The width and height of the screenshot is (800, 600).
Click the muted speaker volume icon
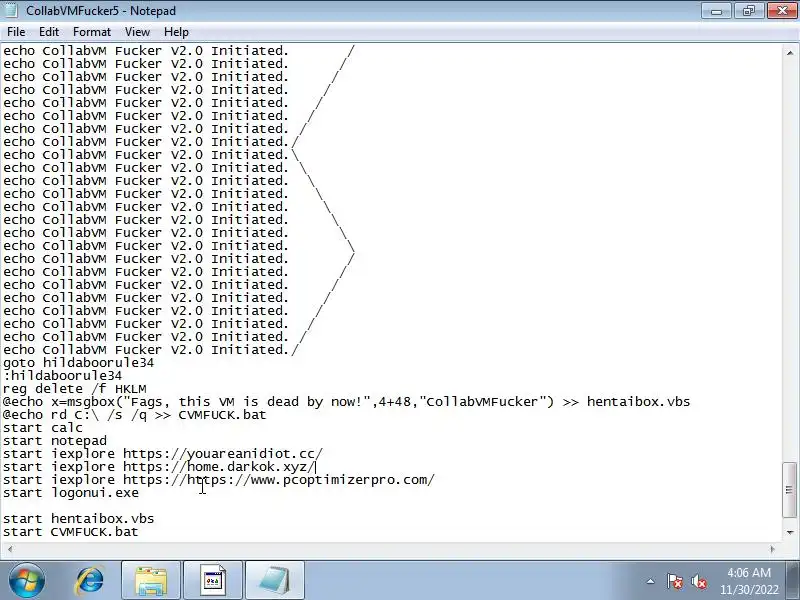pos(698,581)
